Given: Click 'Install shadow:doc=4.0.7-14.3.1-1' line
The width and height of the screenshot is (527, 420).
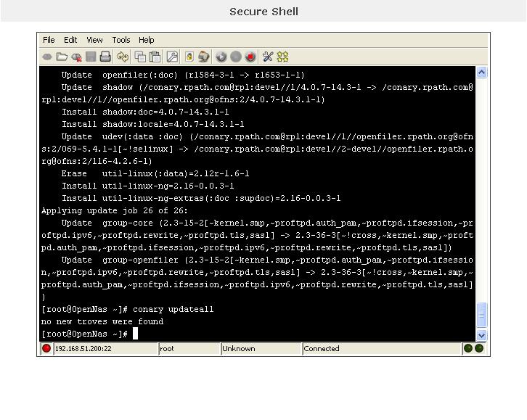Looking at the screenshot, I should pos(145,112).
